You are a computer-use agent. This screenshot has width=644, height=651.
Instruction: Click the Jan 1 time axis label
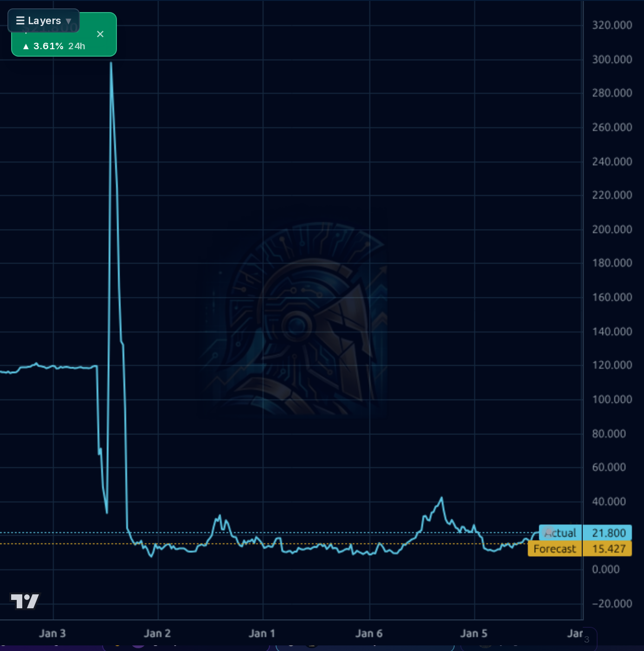(262, 633)
